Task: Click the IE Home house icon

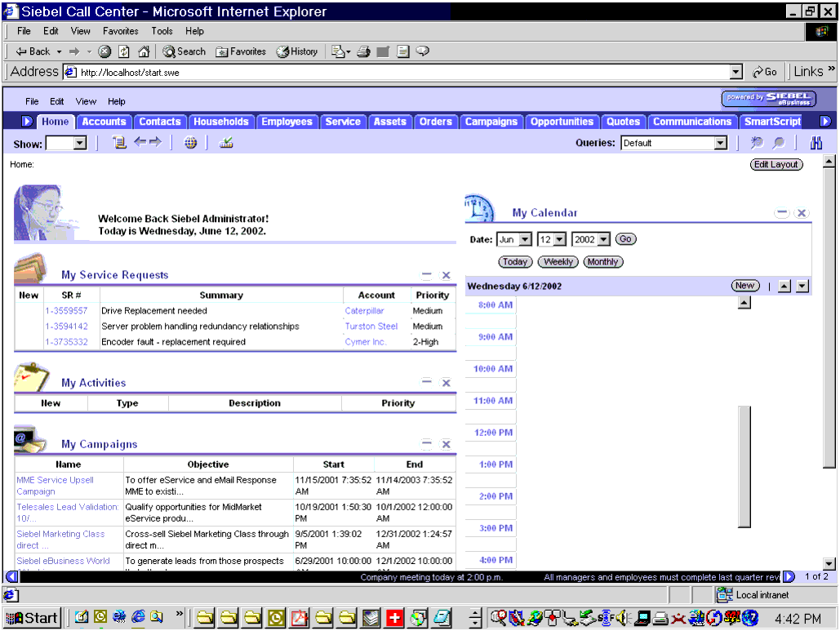Action: 144,51
